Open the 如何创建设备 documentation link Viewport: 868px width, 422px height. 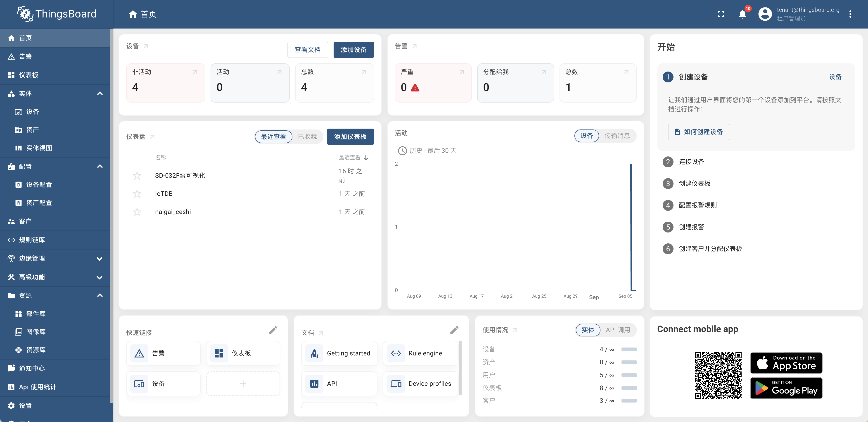(699, 132)
